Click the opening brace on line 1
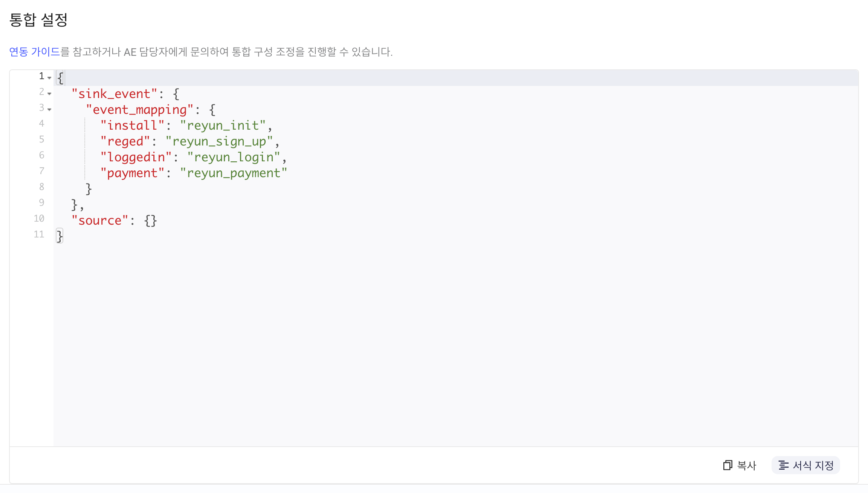 click(60, 78)
